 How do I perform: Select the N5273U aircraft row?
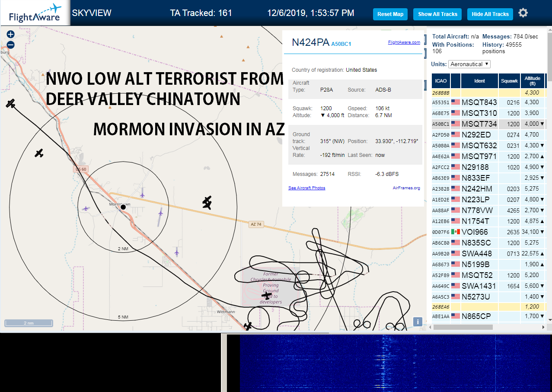[x=488, y=297]
